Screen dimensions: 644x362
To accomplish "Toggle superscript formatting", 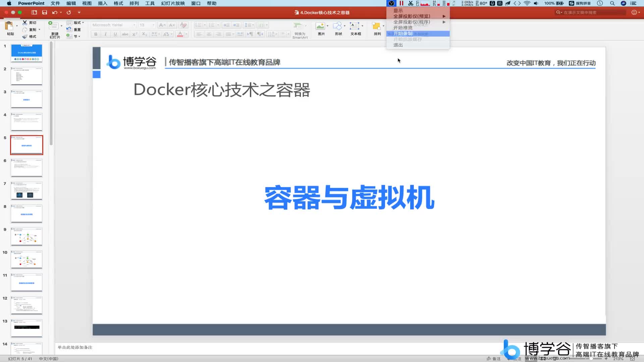I will [x=135, y=34].
